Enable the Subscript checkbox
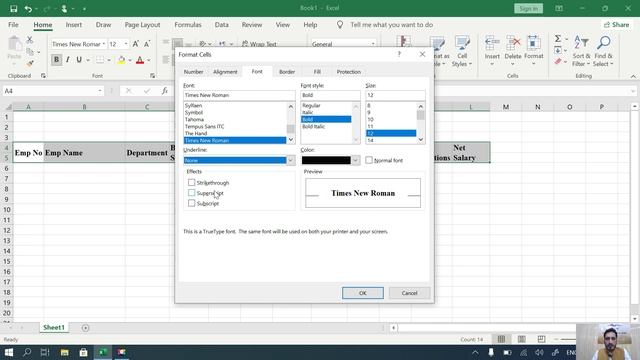Screen dimensions: 640x360 click(x=191, y=203)
